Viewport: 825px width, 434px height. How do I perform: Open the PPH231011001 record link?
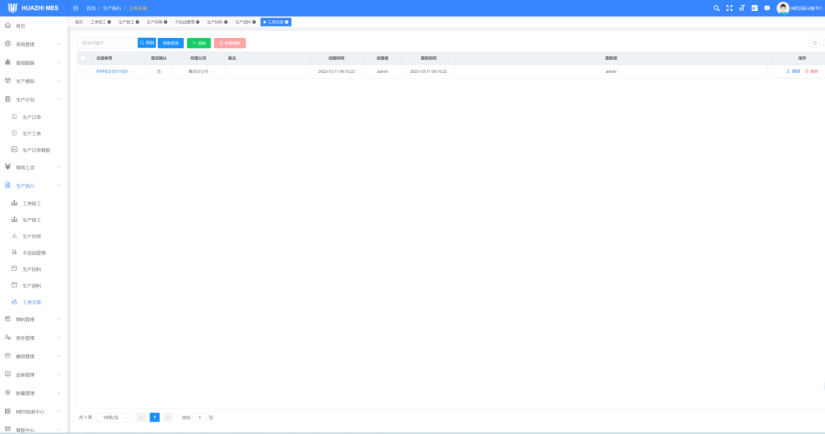click(112, 71)
